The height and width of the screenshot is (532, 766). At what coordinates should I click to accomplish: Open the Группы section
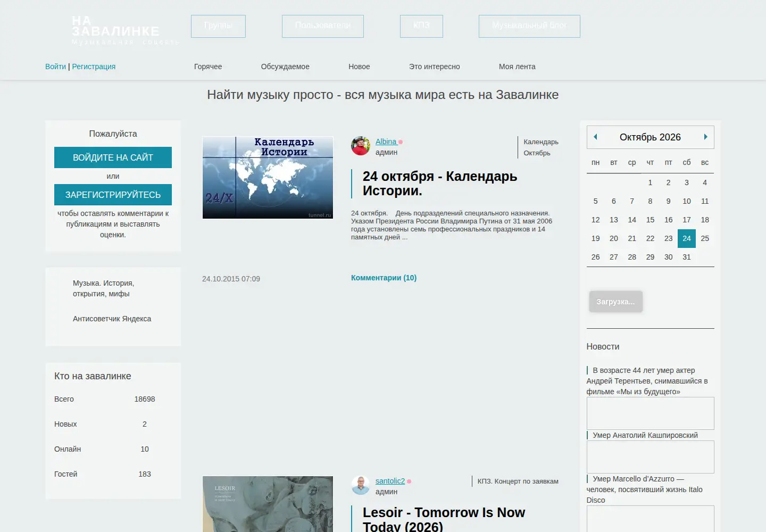tap(218, 26)
